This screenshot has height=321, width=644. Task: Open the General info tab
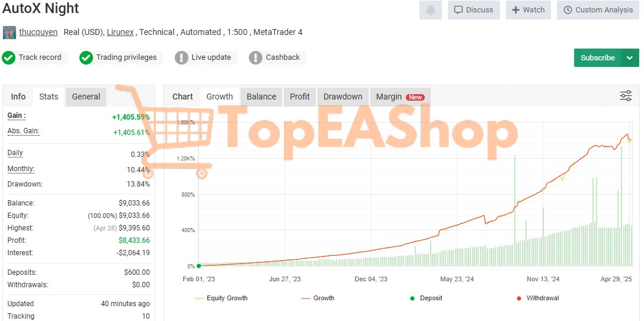click(x=86, y=97)
